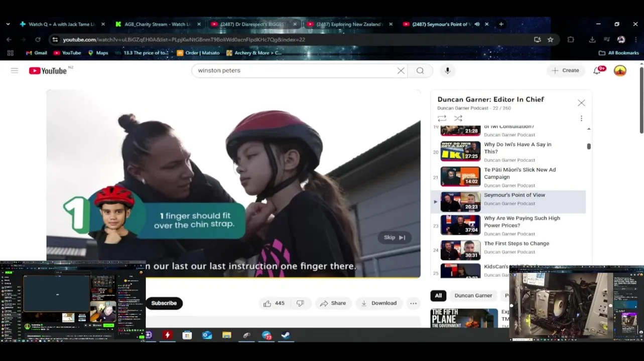Open All Bookmarks folder

click(619, 53)
